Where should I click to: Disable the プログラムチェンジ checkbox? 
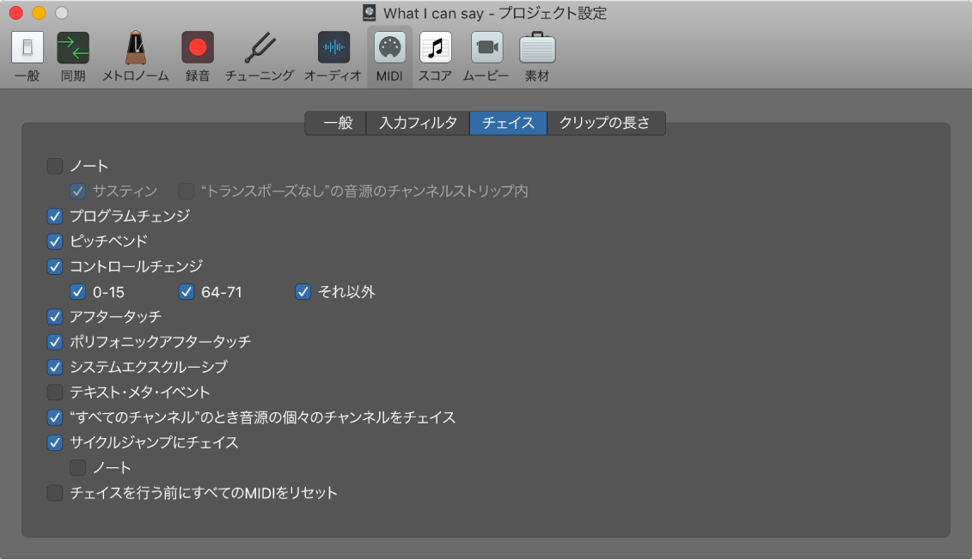tap(55, 216)
